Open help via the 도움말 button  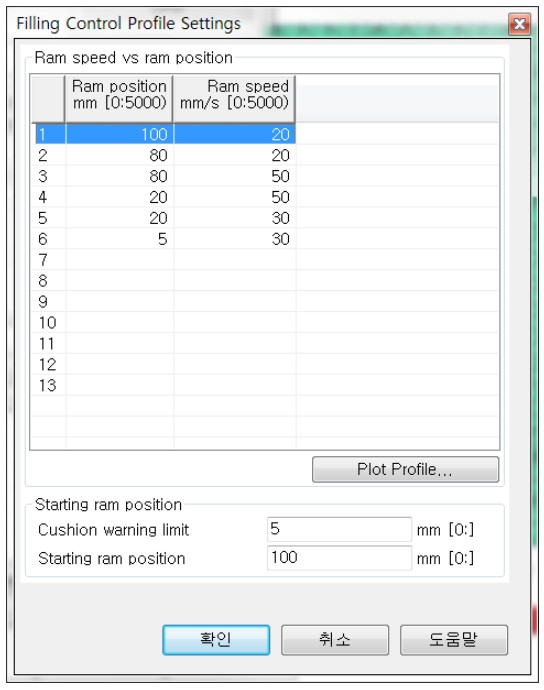(x=454, y=640)
